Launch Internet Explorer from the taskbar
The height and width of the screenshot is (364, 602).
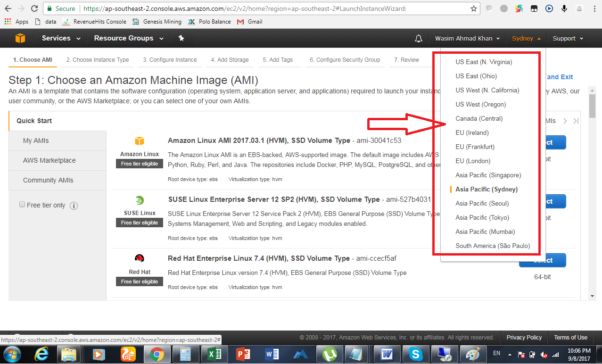pyautogui.click(x=41, y=354)
